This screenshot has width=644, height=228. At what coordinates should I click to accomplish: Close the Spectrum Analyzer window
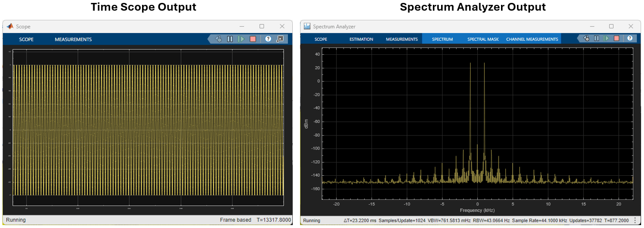(x=631, y=26)
